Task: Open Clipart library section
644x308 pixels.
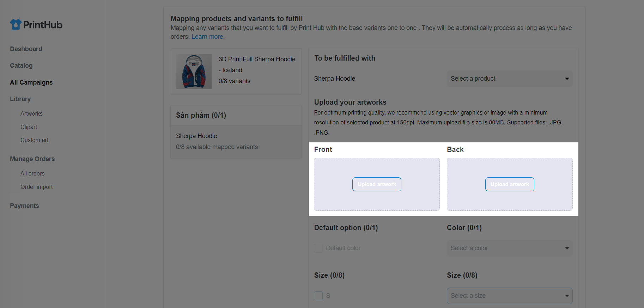Action: [29, 127]
